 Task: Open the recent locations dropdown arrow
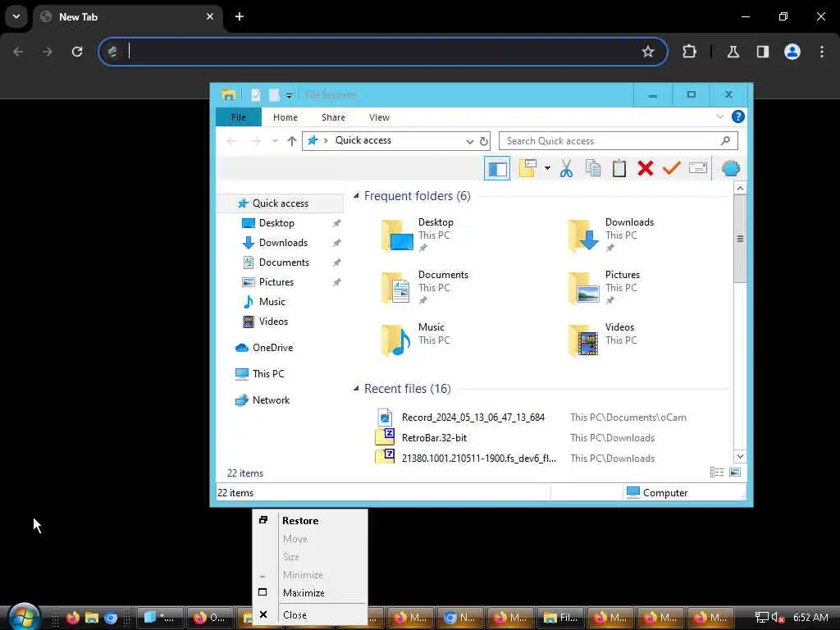click(x=275, y=141)
